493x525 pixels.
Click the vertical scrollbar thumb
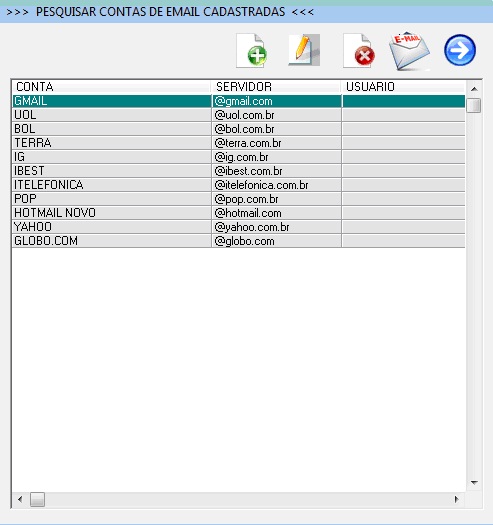coord(474,105)
